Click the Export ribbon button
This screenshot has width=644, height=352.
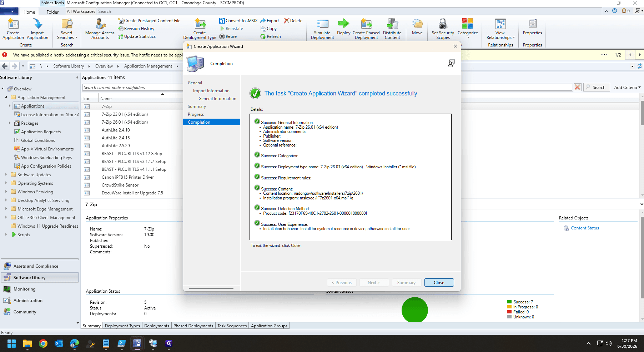tap(270, 21)
